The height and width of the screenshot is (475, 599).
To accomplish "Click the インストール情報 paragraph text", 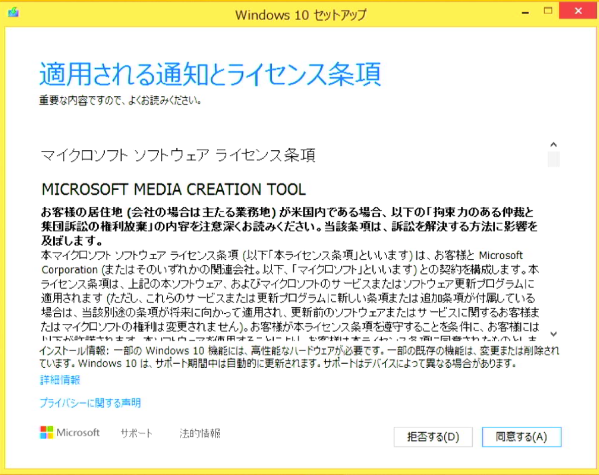I will point(300,357).
